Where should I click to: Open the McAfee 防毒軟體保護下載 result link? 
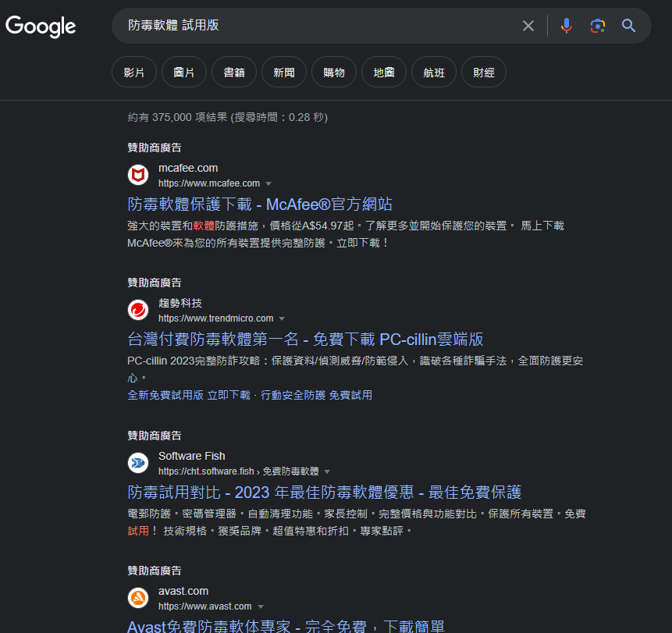point(260,204)
